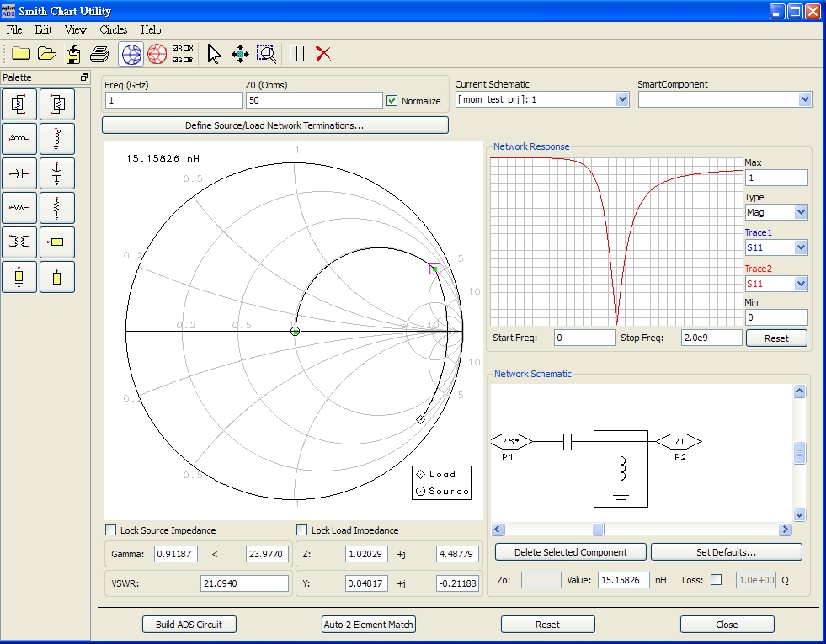Open the File menu
This screenshot has height=644, width=826.
14,30
